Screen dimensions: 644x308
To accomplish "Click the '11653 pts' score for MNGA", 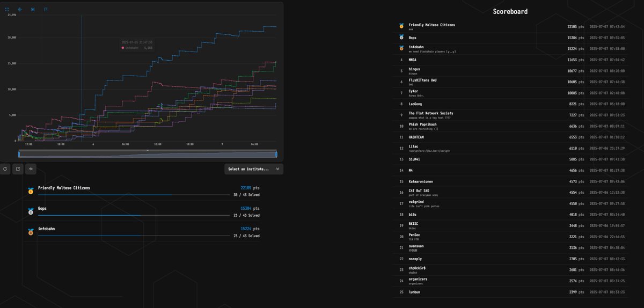I will click(576, 60).
